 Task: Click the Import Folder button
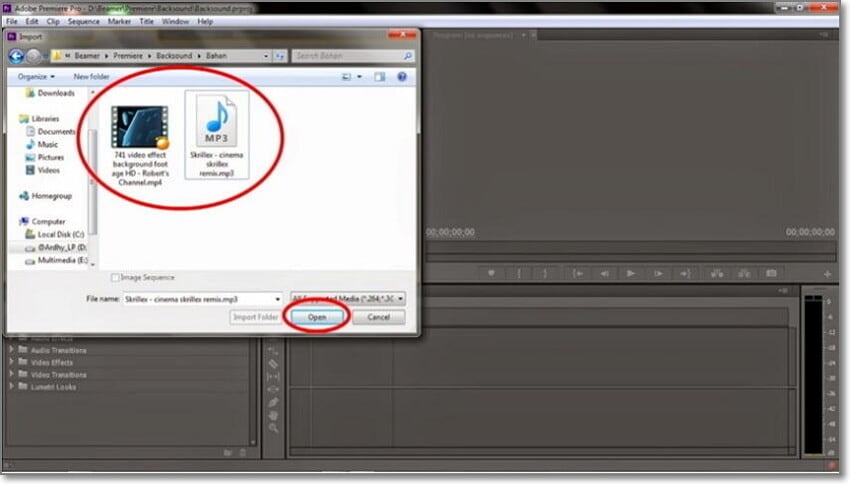255,317
